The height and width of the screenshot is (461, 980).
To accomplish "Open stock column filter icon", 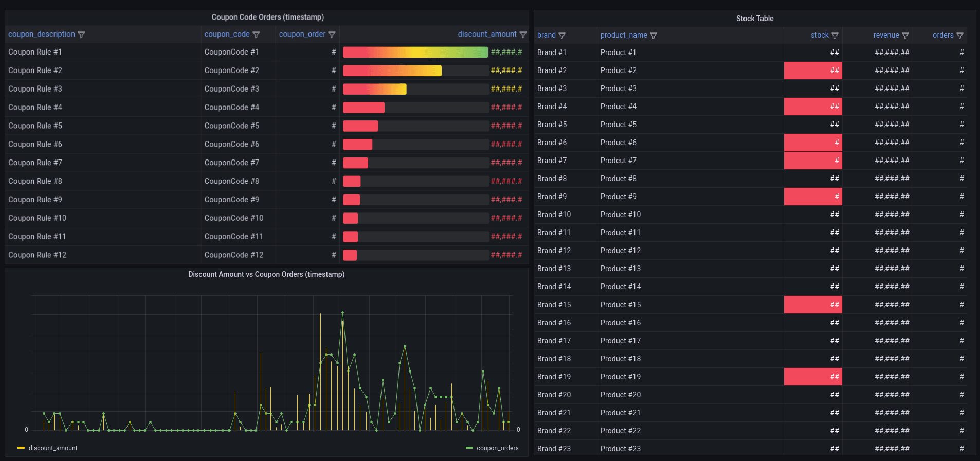I will [835, 36].
